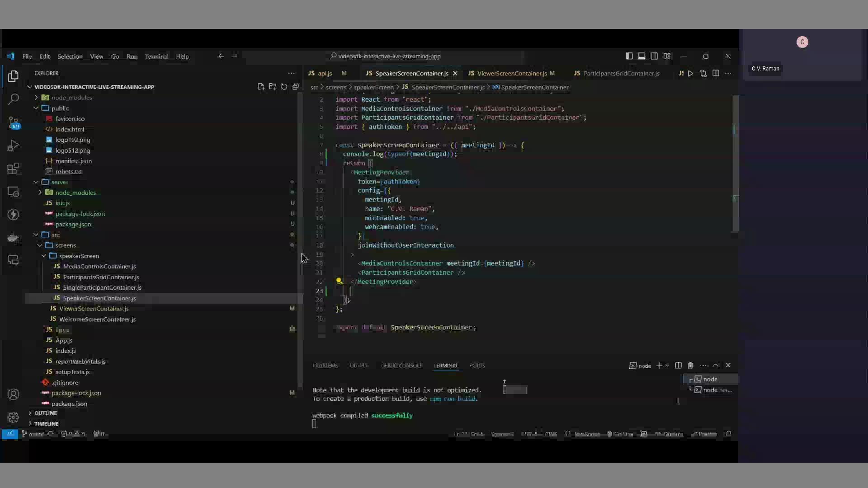Open Manage gear icon in activity bar
Viewport: 868px width, 488px height.
tap(13, 417)
